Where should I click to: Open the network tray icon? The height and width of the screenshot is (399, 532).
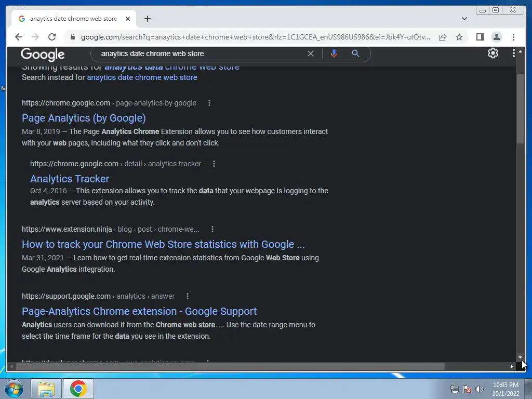coord(454,389)
